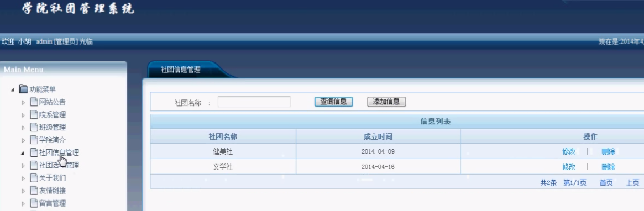Click the 操作 column header
This screenshot has width=644, height=211.
[x=590, y=136]
